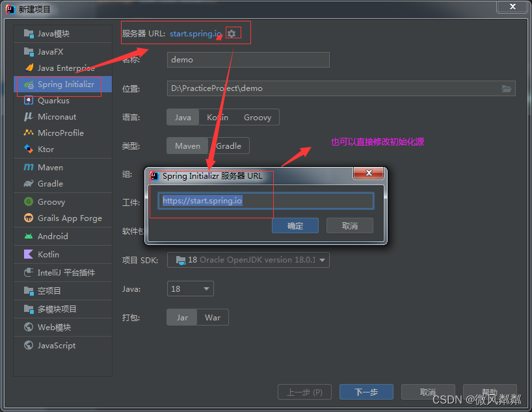Cancel the new project wizard (取消)
This screenshot has height=412, width=532.
point(428,393)
